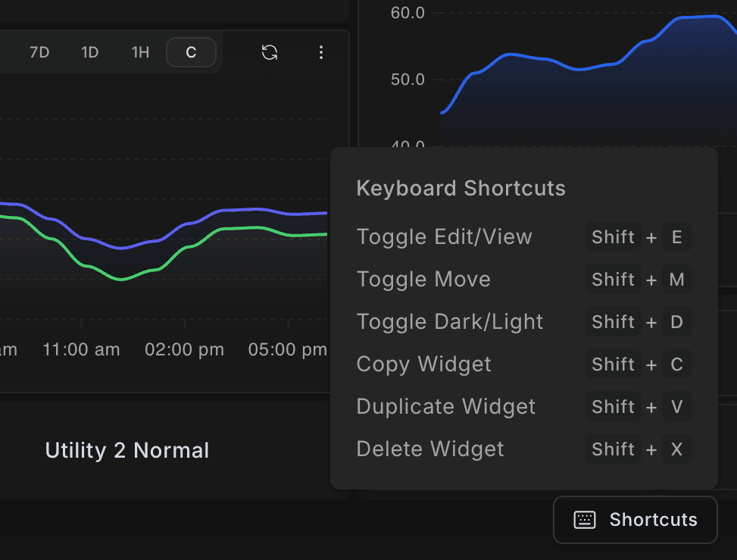
Task: Click the Shift + M key badge
Action: point(640,279)
